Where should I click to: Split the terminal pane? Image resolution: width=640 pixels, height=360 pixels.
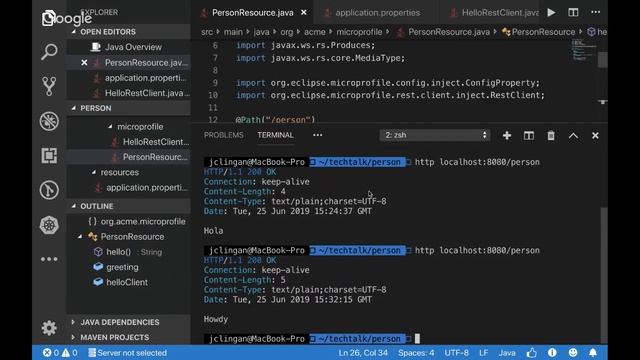click(x=529, y=136)
